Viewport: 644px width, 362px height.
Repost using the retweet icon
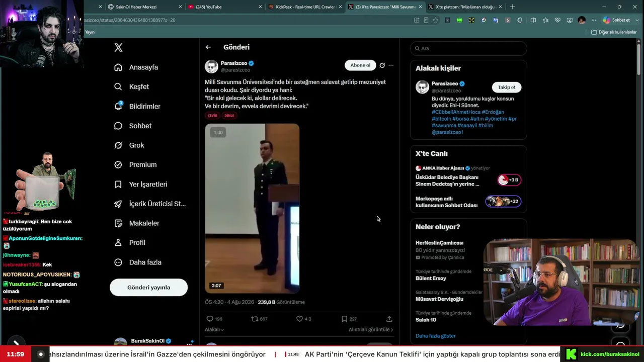[255, 319]
